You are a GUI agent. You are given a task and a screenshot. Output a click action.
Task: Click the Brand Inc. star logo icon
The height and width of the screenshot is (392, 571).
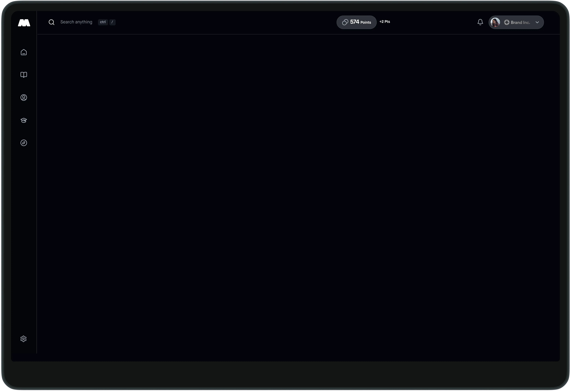(507, 22)
